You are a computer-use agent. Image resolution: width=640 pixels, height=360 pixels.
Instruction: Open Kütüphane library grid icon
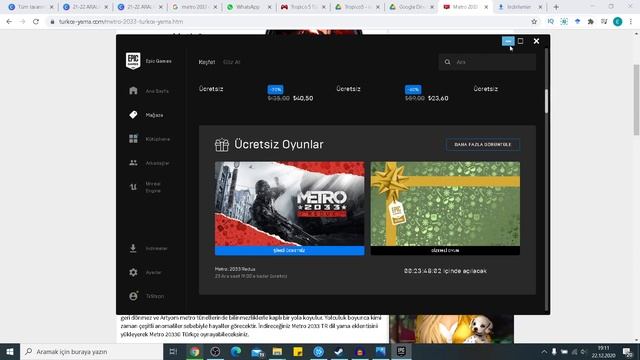click(133, 139)
